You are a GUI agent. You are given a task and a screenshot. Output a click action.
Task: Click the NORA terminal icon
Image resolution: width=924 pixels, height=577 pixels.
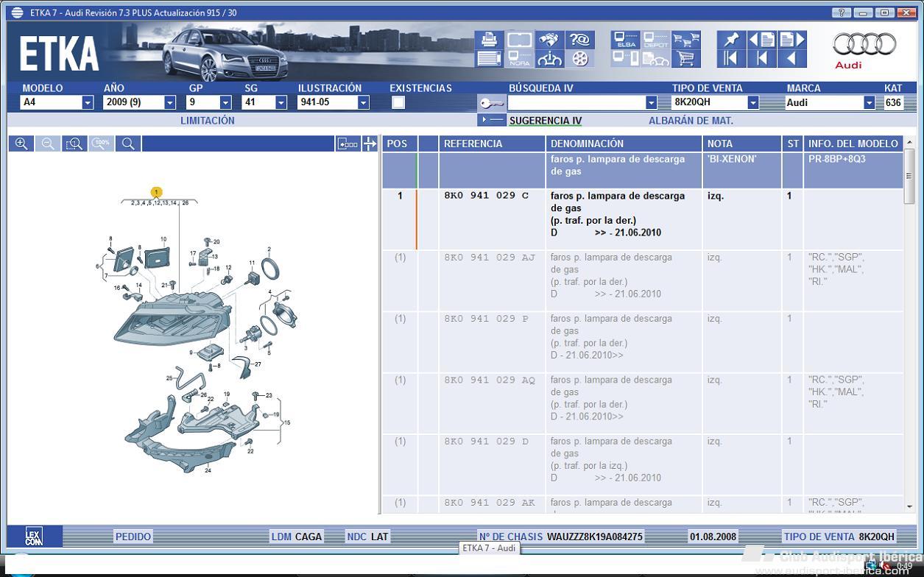(x=519, y=59)
